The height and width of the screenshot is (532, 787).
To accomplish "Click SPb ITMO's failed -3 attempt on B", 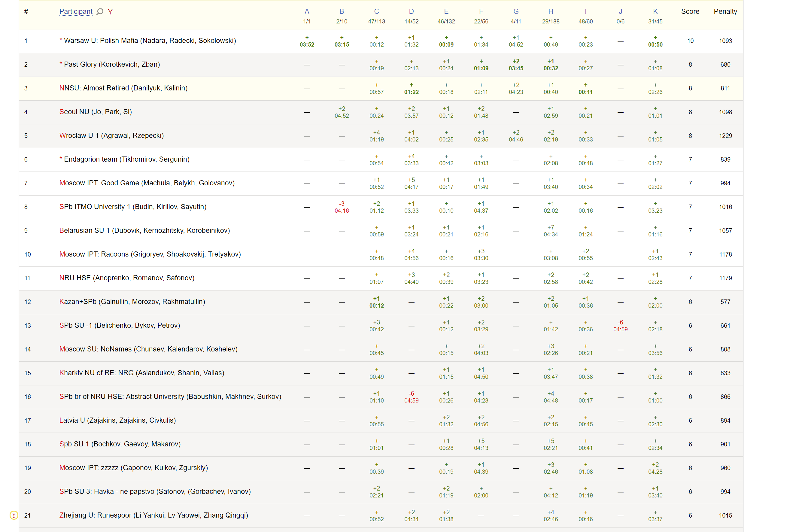I will tap(342, 207).
